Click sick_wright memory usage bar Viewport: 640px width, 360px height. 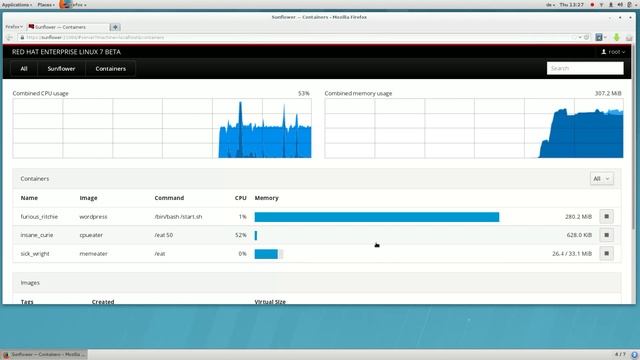[268, 254]
